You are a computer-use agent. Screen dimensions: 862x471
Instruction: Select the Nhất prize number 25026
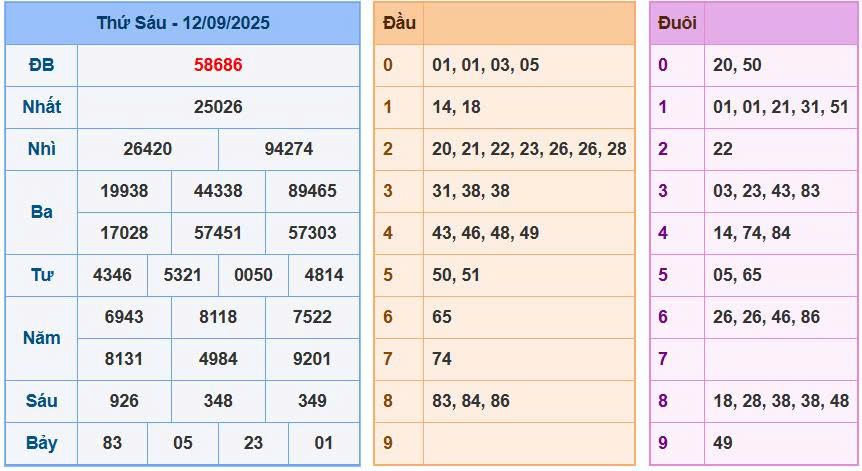218,107
